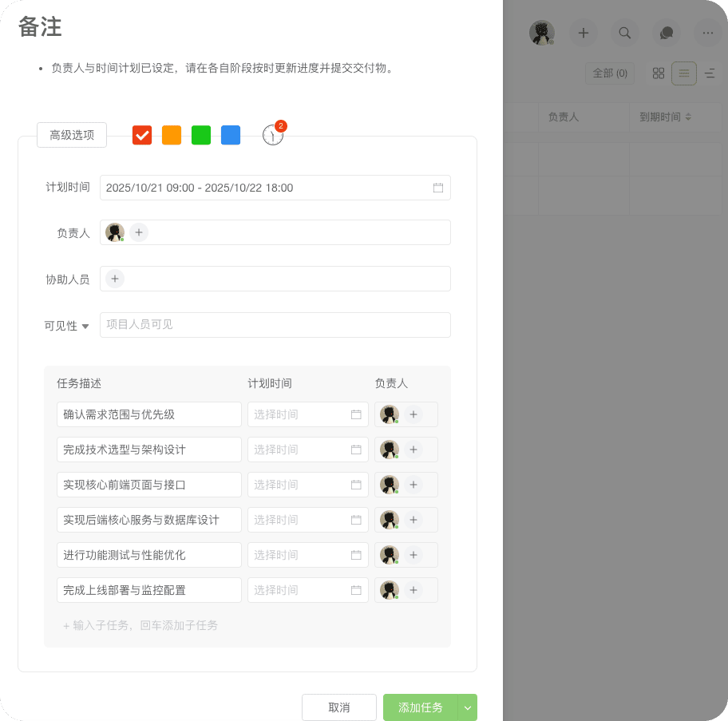Click the 高级选项 button
Screen dimensions: 728x721
(x=72, y=135)
